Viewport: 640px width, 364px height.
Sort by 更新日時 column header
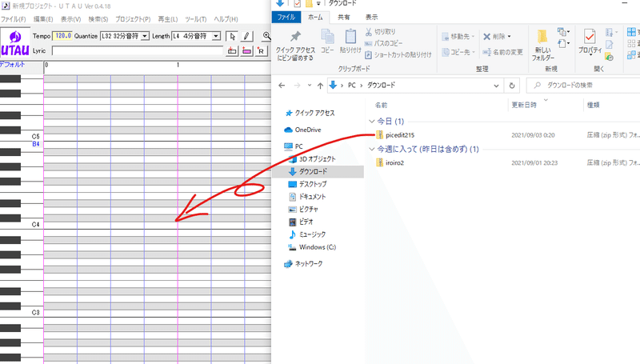[524, 106]
